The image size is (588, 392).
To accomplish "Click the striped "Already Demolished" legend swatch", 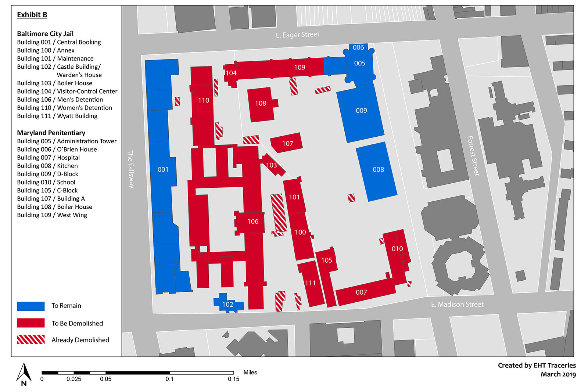I will pyautogui.click(x=31, y=339).
